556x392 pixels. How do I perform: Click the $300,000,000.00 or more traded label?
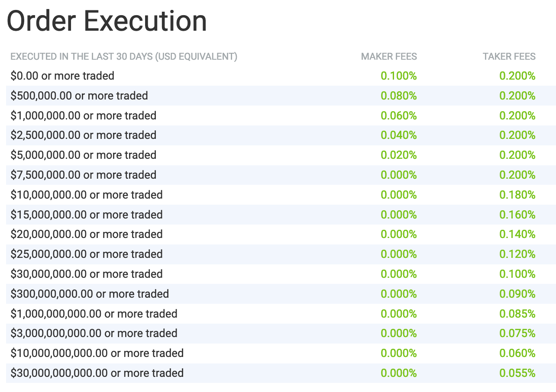coord(90,294)
